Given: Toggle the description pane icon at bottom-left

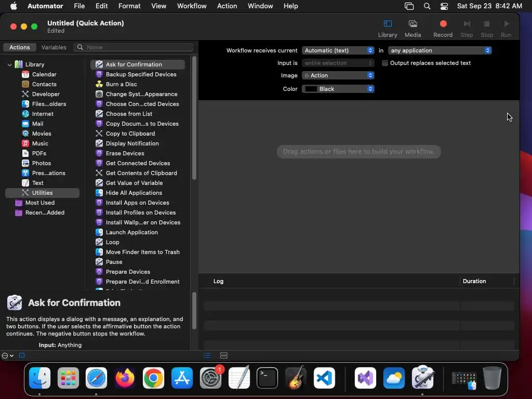Looking at the screenshot, I should pyautogui.click(x=22, y=355).
